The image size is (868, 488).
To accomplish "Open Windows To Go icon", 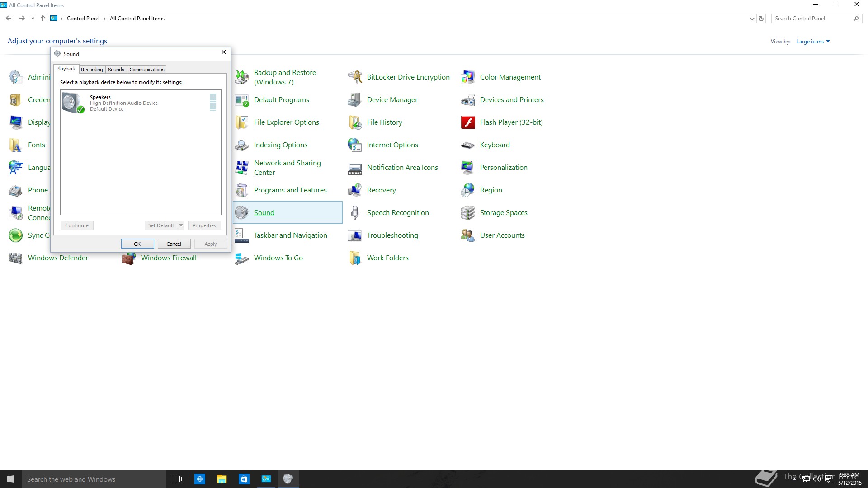I will pyautogui.click(x=242, y=258).
